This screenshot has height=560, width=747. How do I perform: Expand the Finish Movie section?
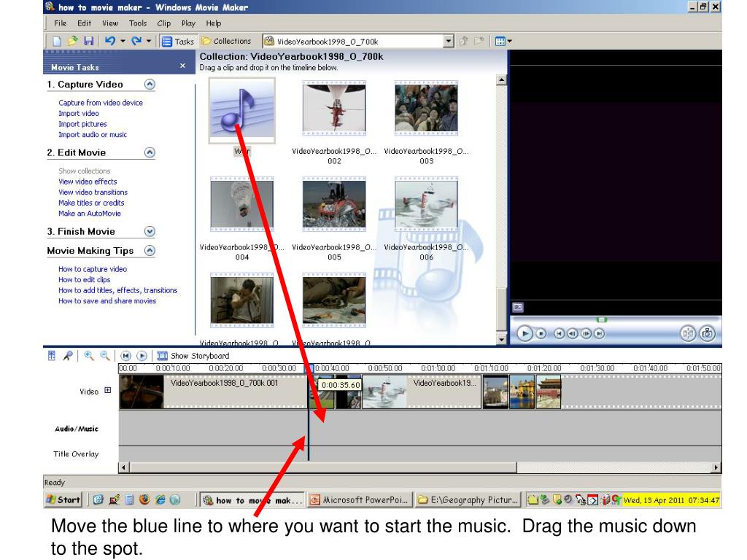coord(150,231)
